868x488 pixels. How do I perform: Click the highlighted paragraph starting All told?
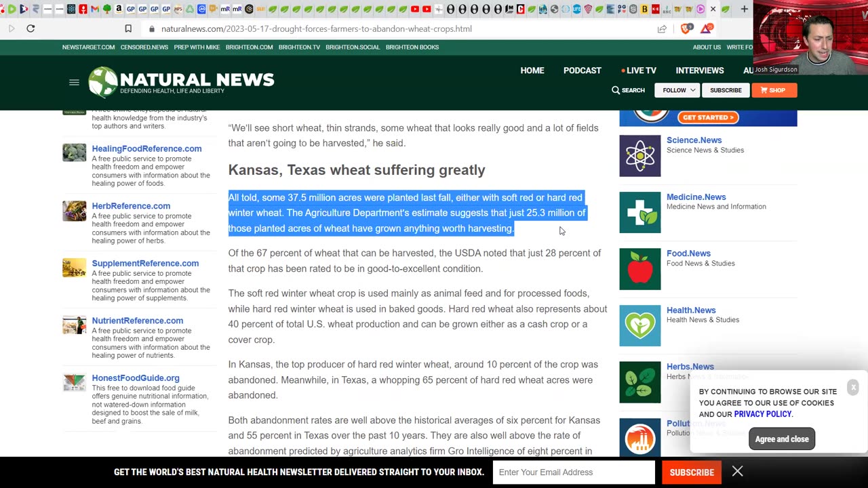tap(407, 213)
